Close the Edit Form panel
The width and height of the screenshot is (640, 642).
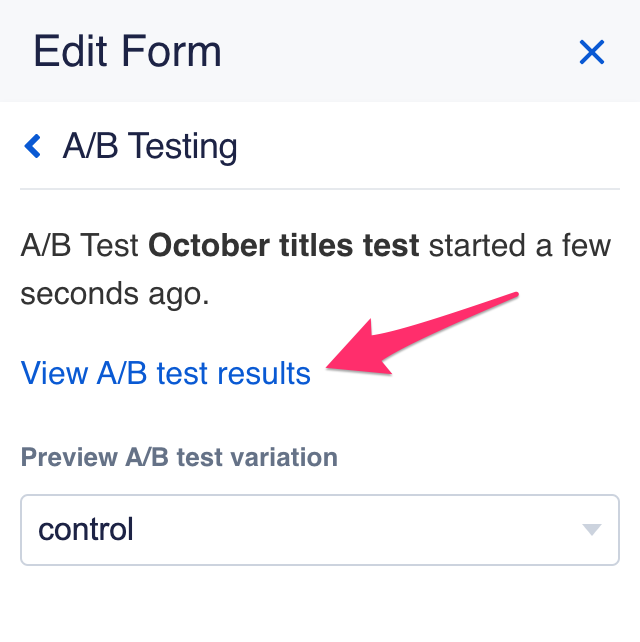click(x=592, y=52)
